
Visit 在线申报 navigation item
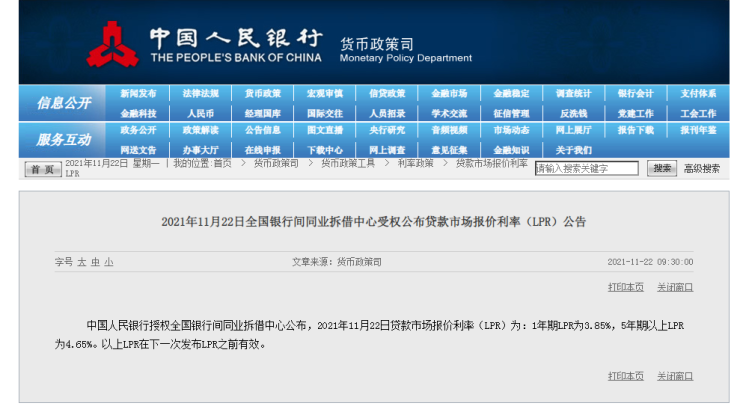(x=263, y=150)
